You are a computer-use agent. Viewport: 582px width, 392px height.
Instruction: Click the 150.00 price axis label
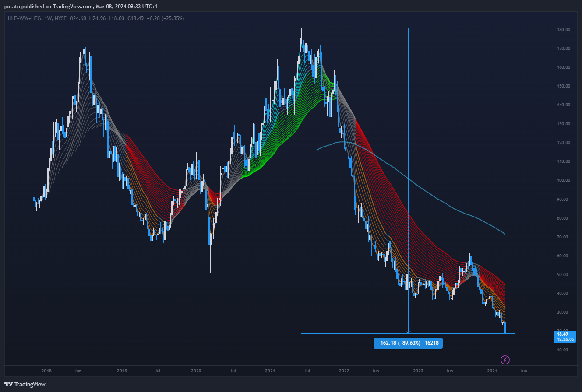click(x=564, y=86)
